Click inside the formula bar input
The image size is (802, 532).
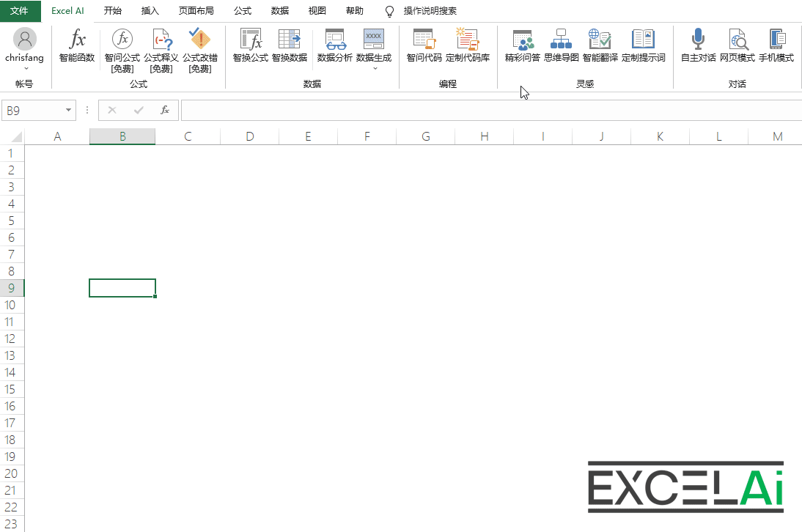[x=491, y=111]
